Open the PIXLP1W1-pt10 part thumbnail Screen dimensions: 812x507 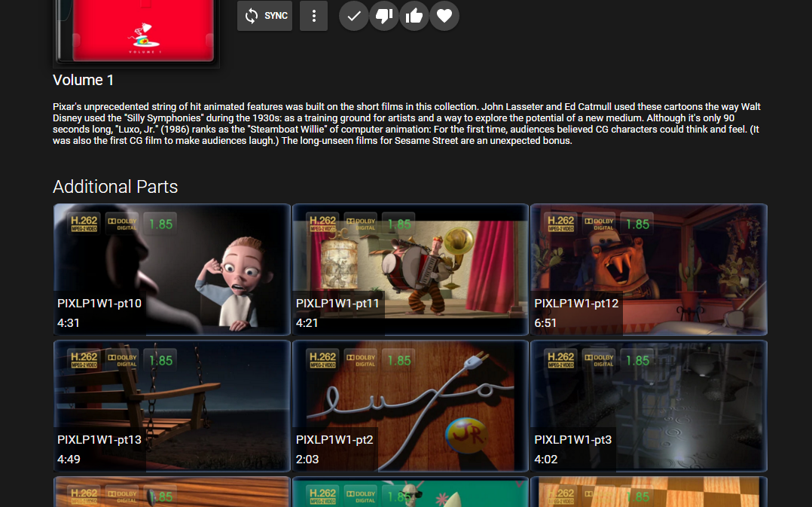click(172, 269)
